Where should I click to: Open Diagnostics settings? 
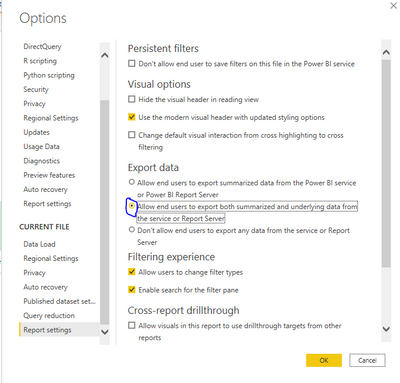(x=42, y=161)
